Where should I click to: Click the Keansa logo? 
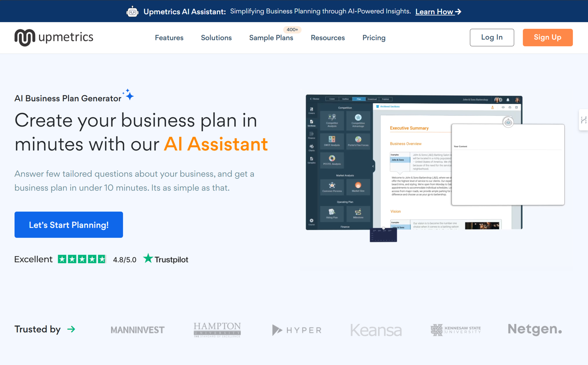(376, 330)
